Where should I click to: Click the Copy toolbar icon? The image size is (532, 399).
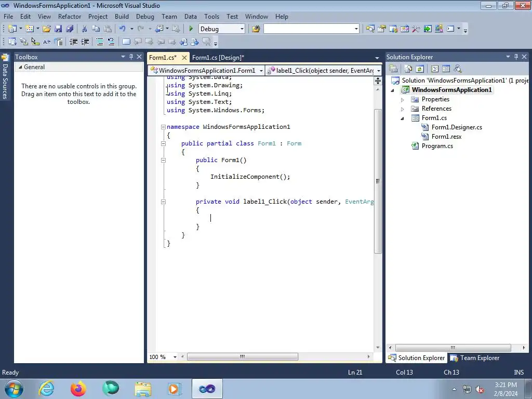click(x=96, y=29)
